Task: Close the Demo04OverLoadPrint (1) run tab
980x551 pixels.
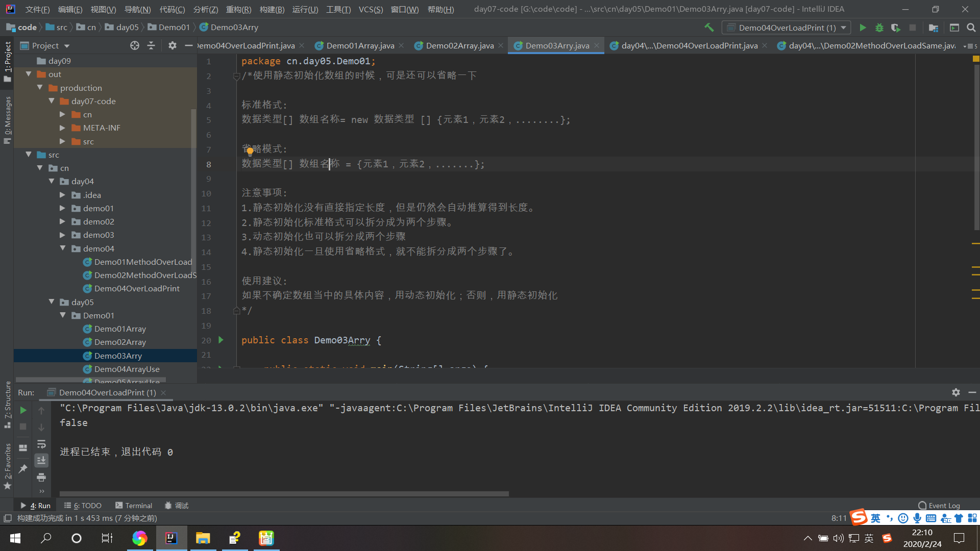Action: tap(163, 392)
